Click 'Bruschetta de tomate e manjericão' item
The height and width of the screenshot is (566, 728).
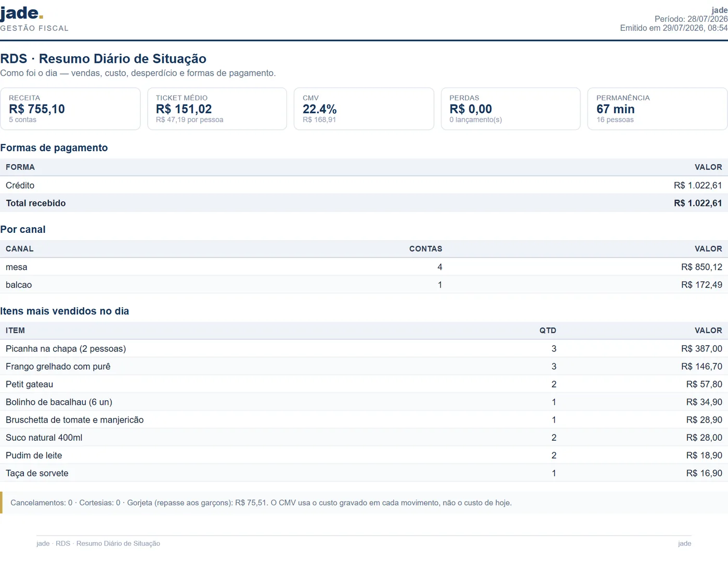coord(75,420)
